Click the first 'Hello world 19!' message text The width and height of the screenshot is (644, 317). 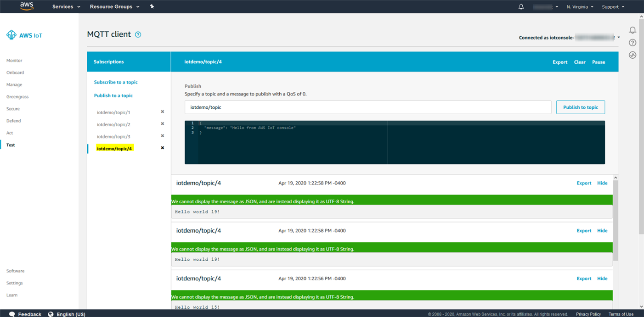198,212
